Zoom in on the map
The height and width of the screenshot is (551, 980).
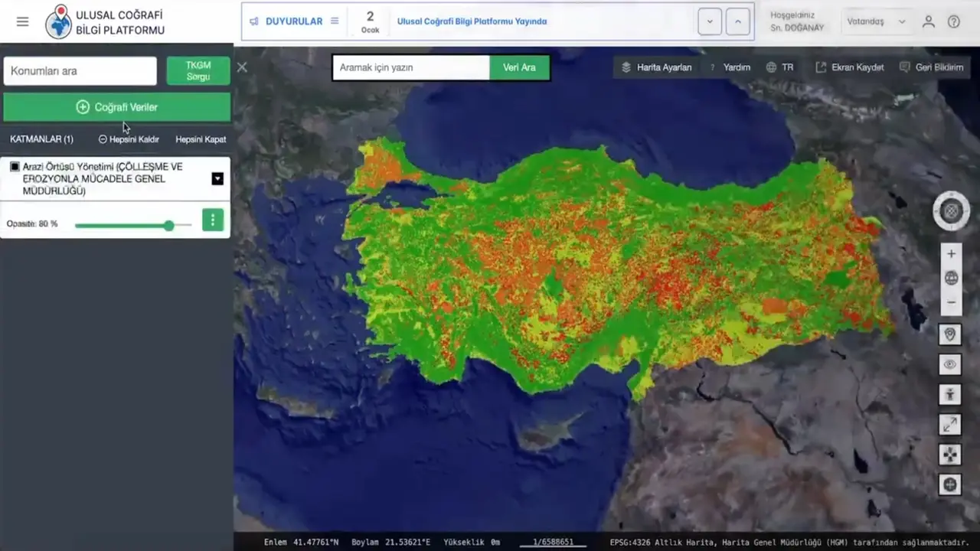951,254
